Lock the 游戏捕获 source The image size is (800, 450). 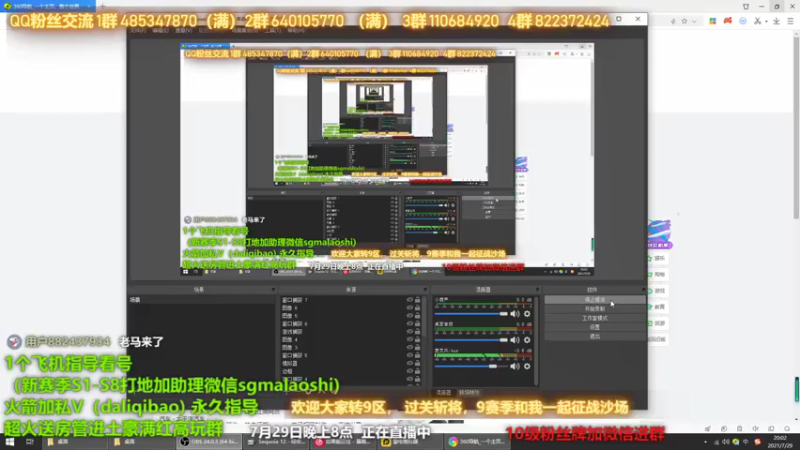pos(417,332)
